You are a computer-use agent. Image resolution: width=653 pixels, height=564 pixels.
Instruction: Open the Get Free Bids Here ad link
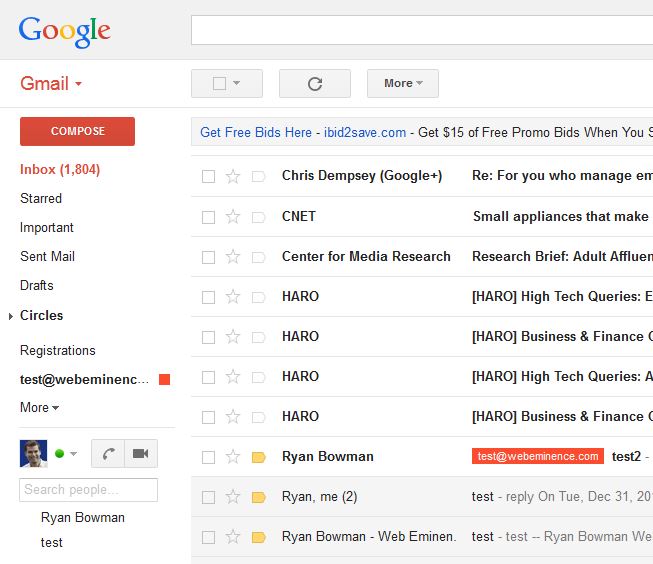point(256,132)
